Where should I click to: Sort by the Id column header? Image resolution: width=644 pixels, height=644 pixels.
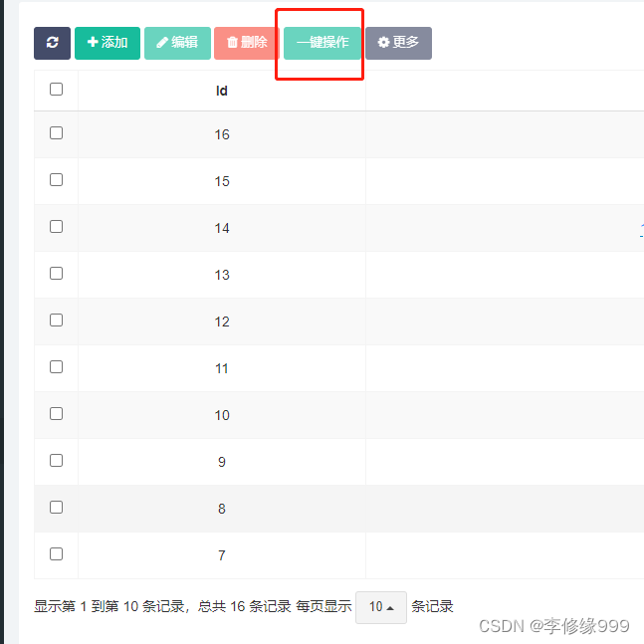tap(222, 91)
